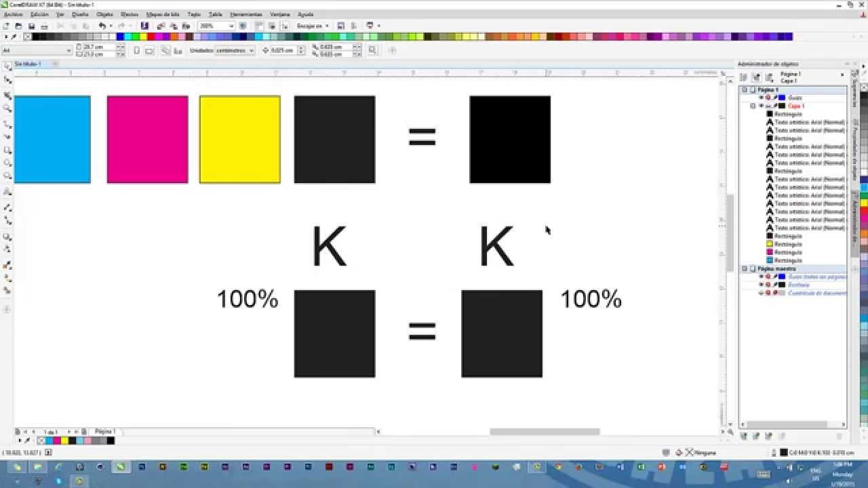
Task: Toggle visibility eye of Escritorio layer
Action: tap(761, 285)
